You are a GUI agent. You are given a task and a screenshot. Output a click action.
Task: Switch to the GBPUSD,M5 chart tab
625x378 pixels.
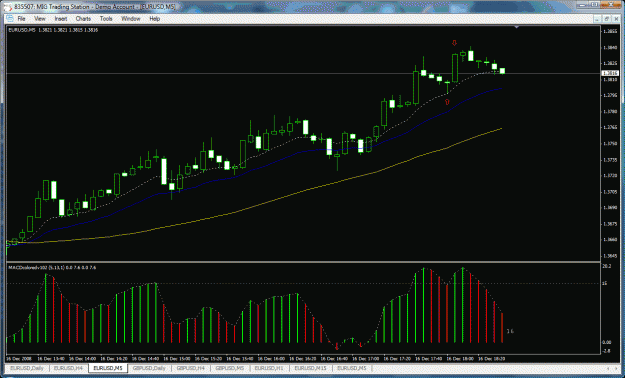(x=230, y=368)
